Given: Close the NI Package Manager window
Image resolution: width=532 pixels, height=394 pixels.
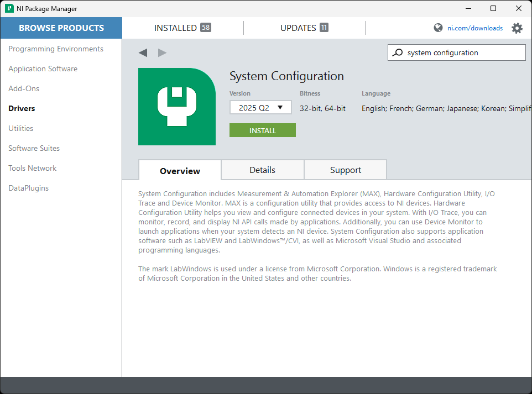Looking at the screenshot, I should tap(518, 8).
